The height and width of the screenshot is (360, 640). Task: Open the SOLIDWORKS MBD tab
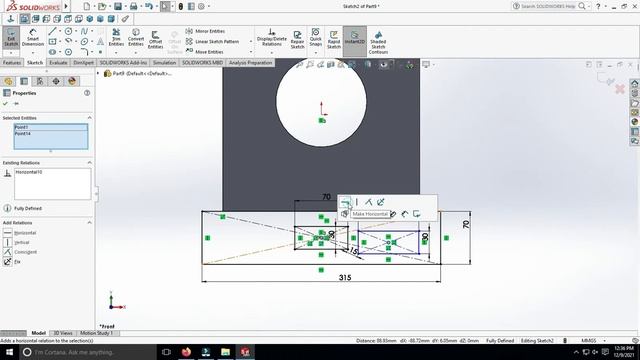click(202, 63)
